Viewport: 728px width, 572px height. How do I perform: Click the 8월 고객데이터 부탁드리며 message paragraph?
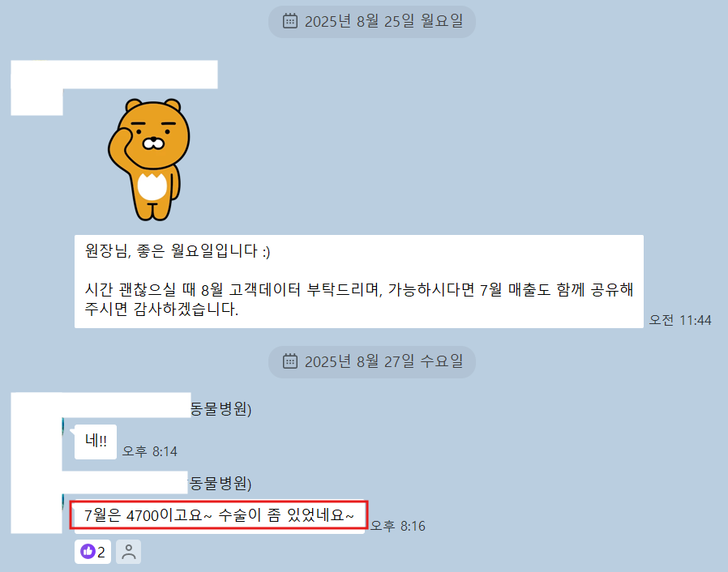tap(359, 299)
